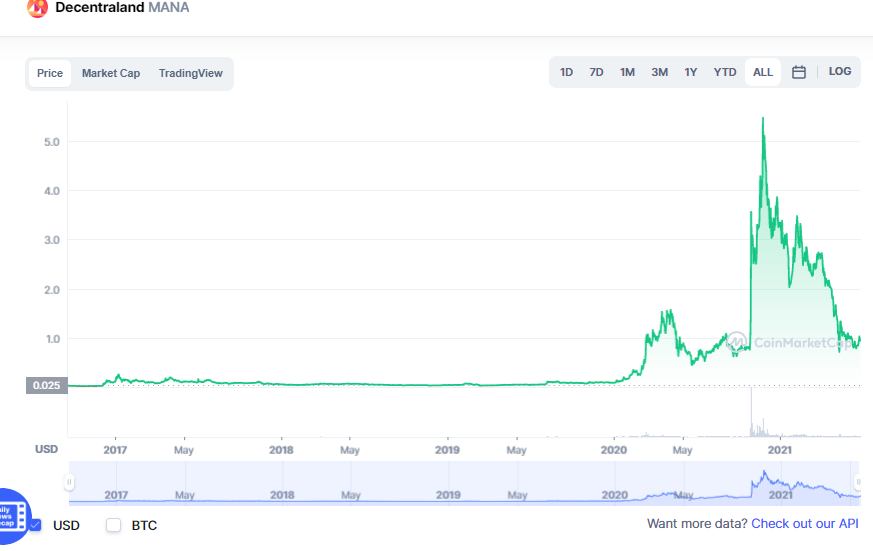Click the USD axis unit label
Image resolution: width=873 pixels, height=551 pixels.
click(47, 449)
